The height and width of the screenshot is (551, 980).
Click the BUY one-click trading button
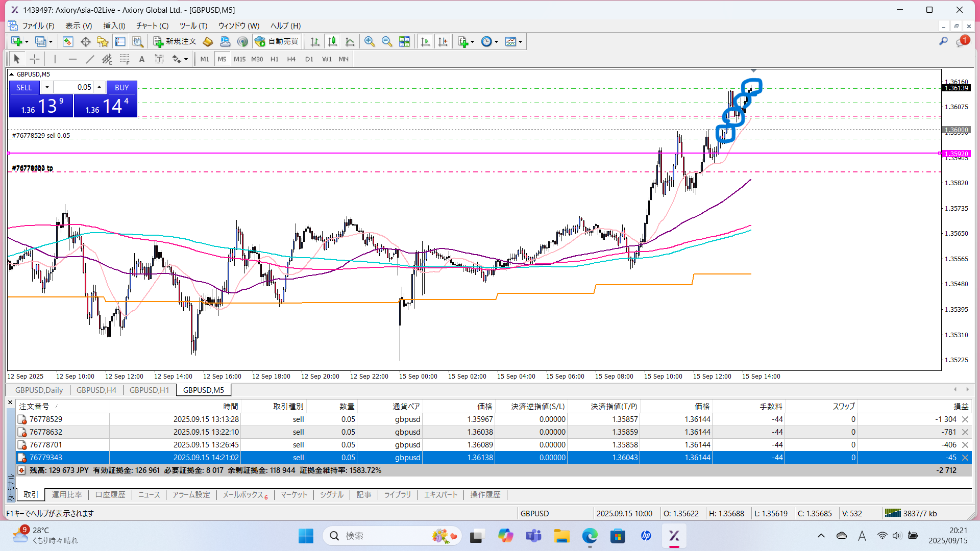coord(121,87)
